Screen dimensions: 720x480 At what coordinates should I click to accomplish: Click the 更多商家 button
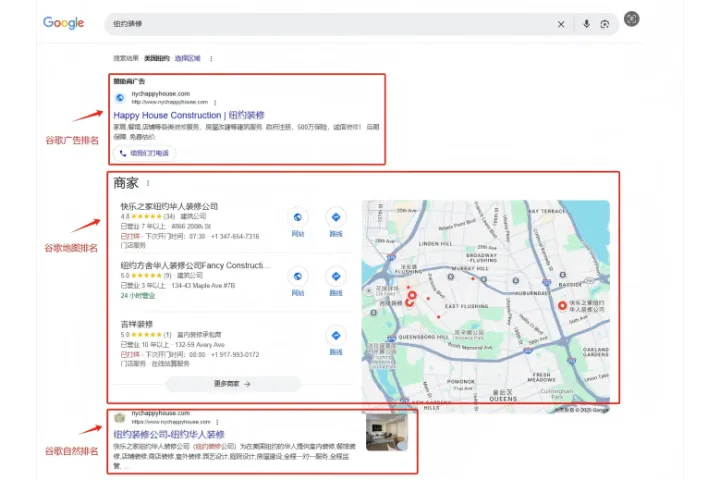232,384
